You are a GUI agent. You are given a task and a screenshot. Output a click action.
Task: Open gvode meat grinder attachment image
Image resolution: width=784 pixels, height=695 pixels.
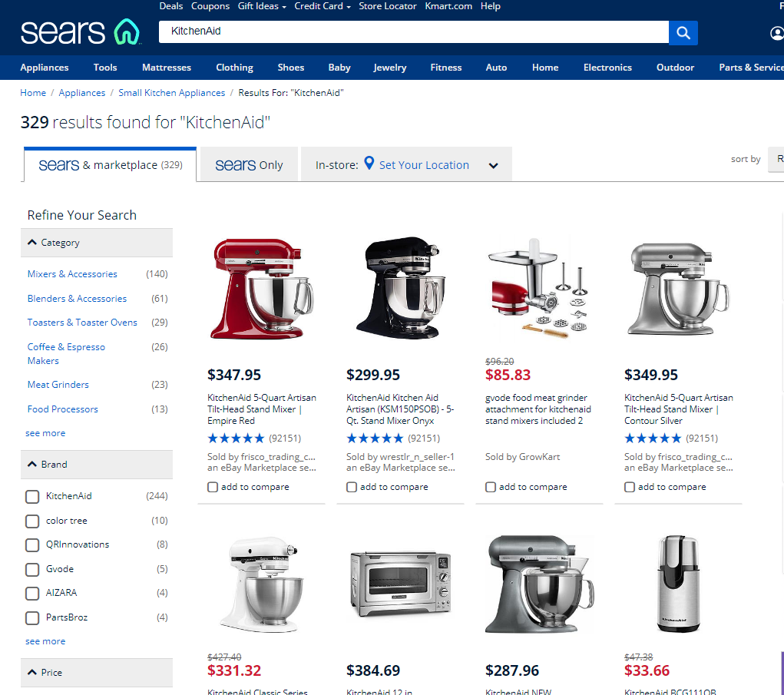pos(540,287)
